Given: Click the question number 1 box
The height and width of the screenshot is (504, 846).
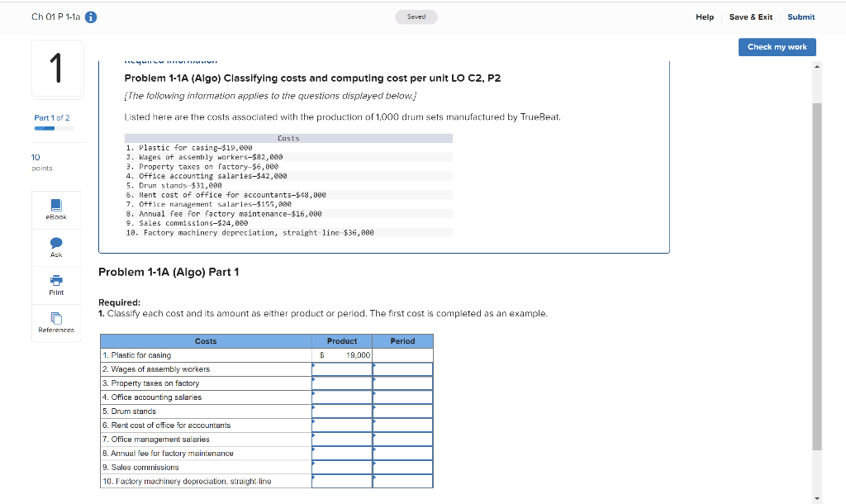Looking at the screenshot, I should click(58, 69).
